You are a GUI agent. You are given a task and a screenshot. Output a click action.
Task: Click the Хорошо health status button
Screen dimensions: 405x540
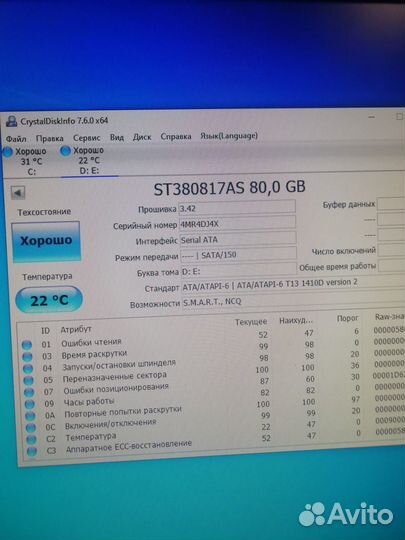pyautogui.click(x=46, y=241)
